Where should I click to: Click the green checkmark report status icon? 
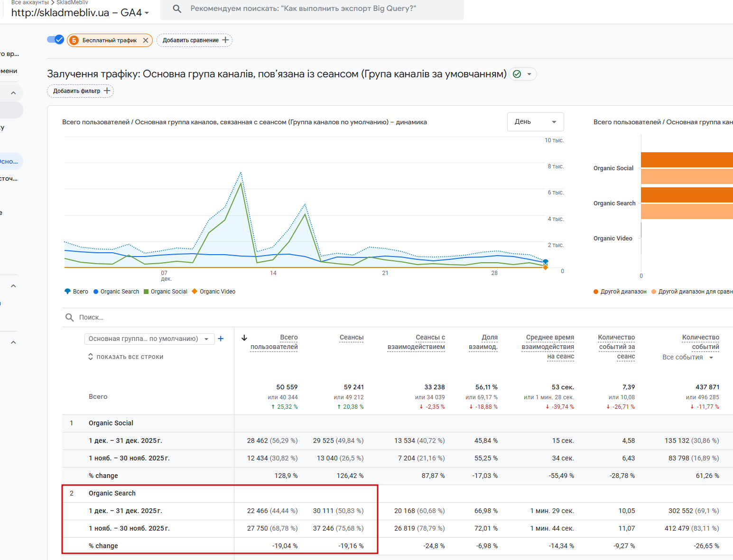[517, 74]
